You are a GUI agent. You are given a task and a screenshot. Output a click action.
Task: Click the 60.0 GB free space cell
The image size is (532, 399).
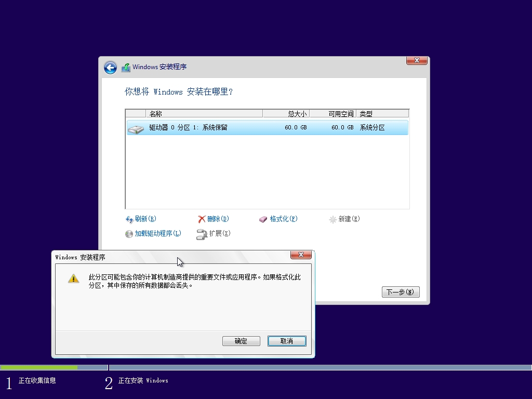[342, 128]
